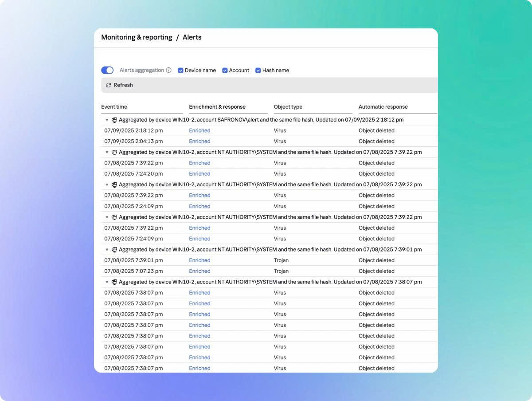Select the Alerts breadcrumb item
The height and width of the screenshot is (401, 532).
[192, 37]
